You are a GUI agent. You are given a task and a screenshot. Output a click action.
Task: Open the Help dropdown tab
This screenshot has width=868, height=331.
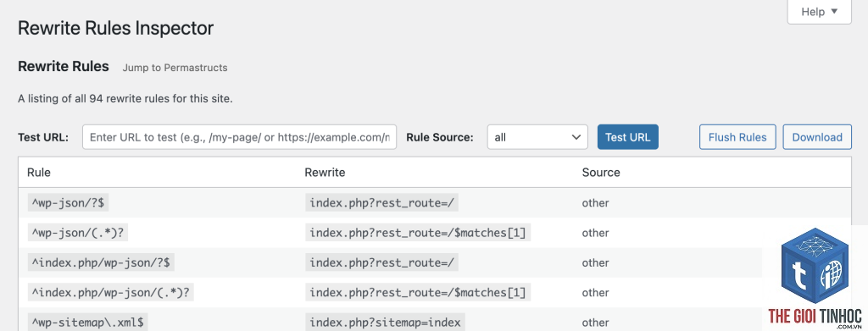coord(819,12)
